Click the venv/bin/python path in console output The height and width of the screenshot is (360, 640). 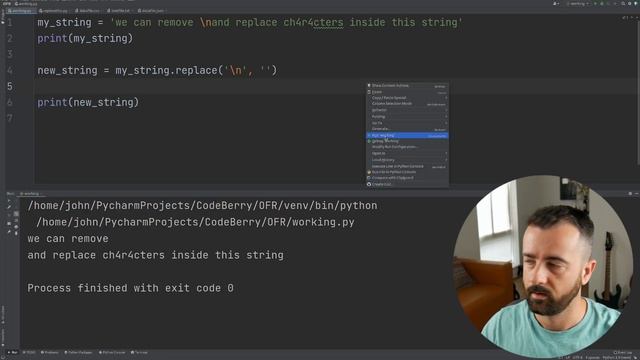click(x=202, y=205)
